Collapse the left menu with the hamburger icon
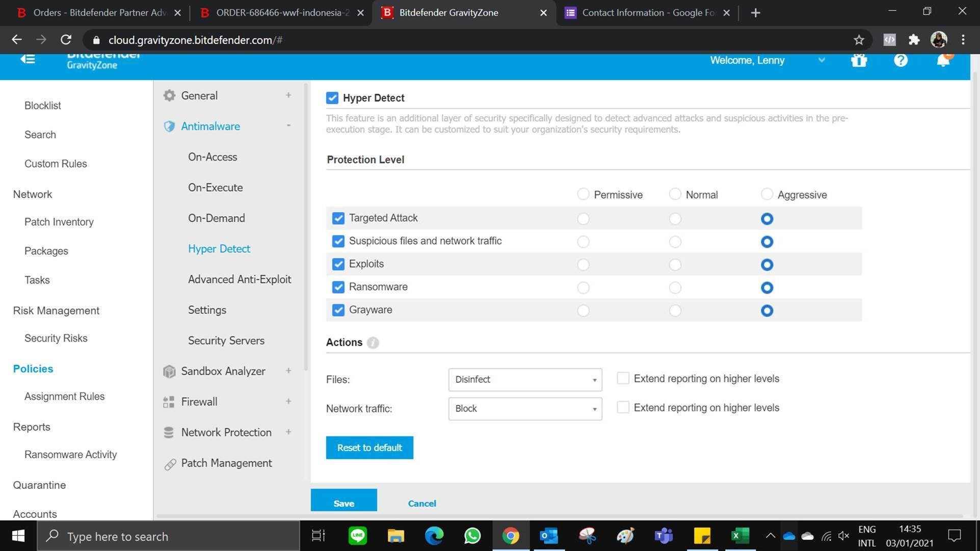 tap(28, 59)
